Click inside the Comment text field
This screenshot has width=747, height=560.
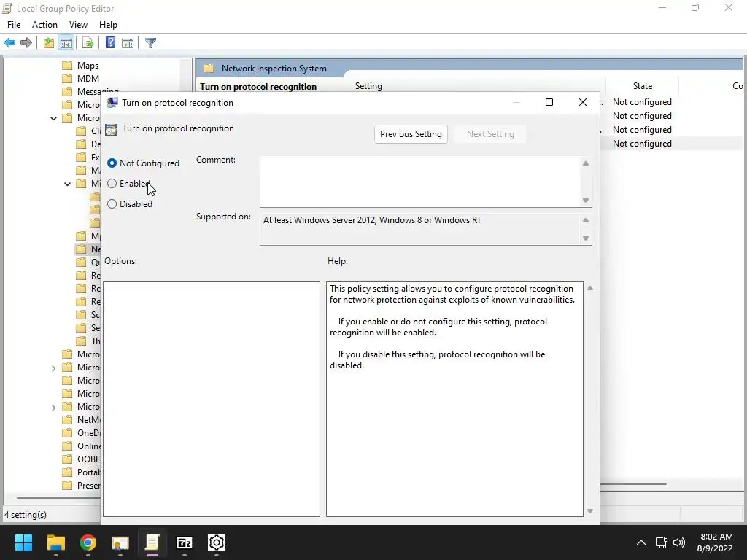(x=419, y=182)
